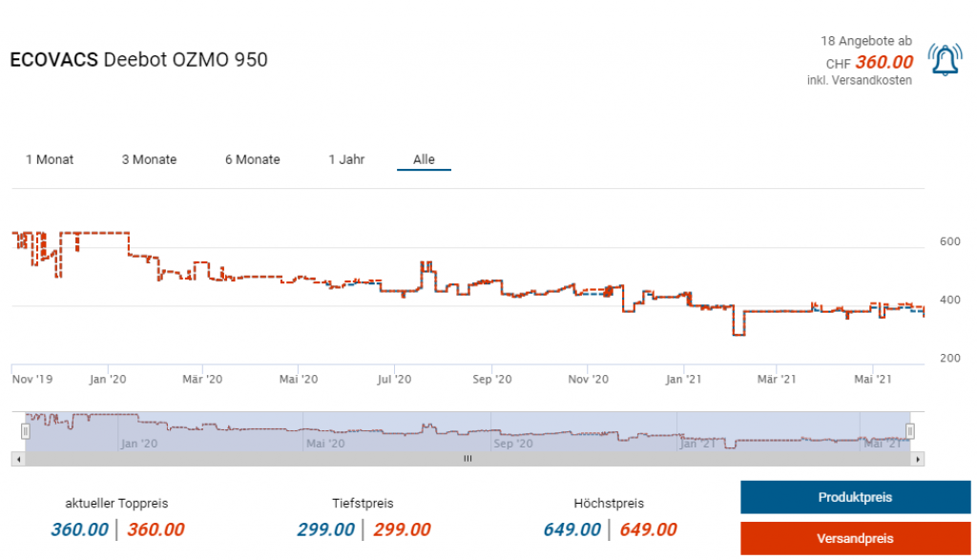Show the 6 Monate price history

pos(253,159)
